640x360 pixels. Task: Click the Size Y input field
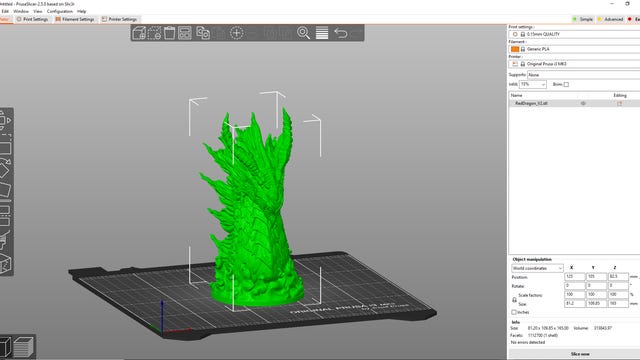tap(596, 304)
